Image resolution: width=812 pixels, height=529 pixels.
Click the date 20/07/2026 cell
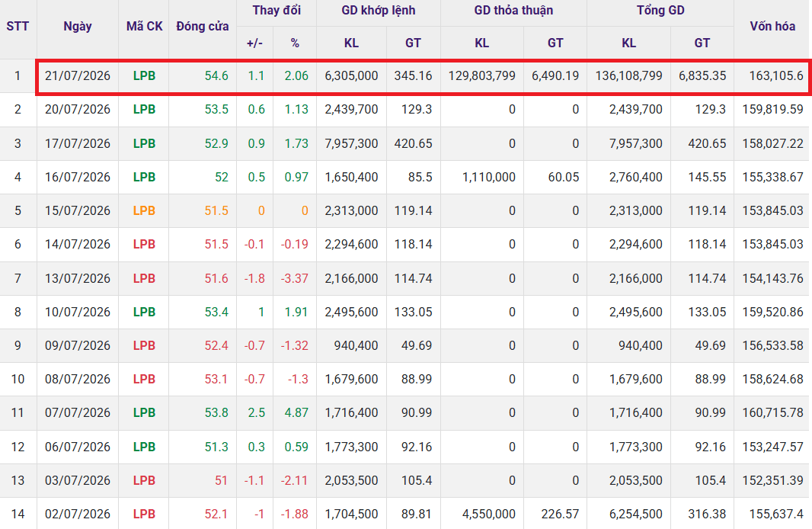[x=78, y=109]
